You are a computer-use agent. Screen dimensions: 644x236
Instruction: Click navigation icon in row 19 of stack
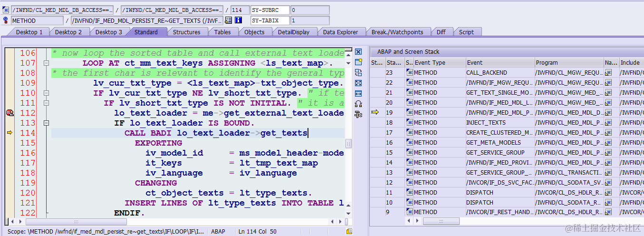(x=608, y=113)
